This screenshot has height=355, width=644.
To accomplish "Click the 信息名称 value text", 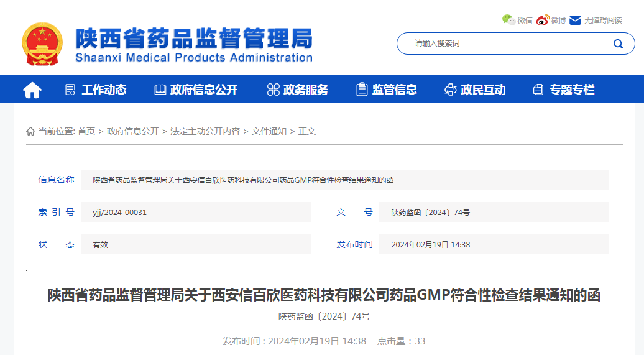I will coord(243,180).
